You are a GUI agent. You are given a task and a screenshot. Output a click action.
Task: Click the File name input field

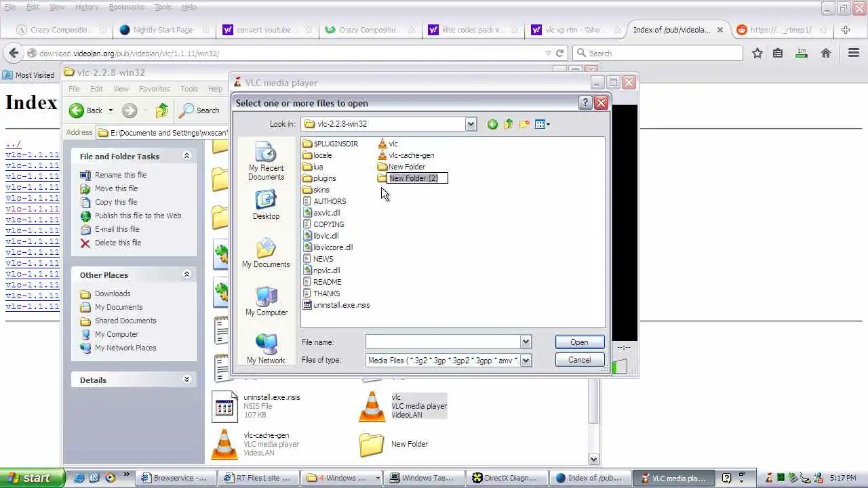[443, 342]
